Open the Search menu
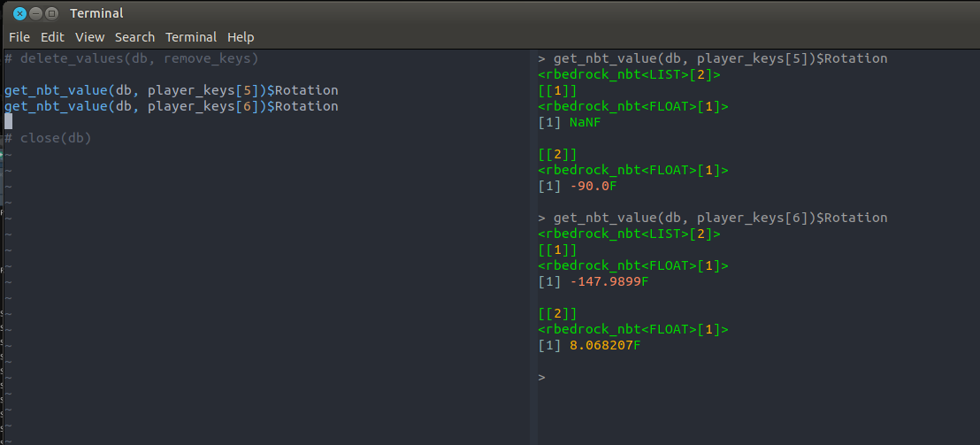980x445 pixels. (134, 37)
